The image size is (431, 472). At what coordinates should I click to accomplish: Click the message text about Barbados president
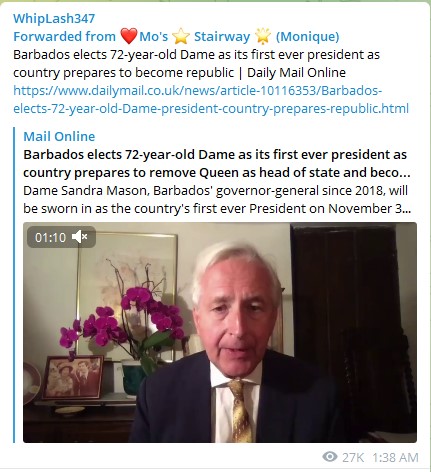point(196,63)
